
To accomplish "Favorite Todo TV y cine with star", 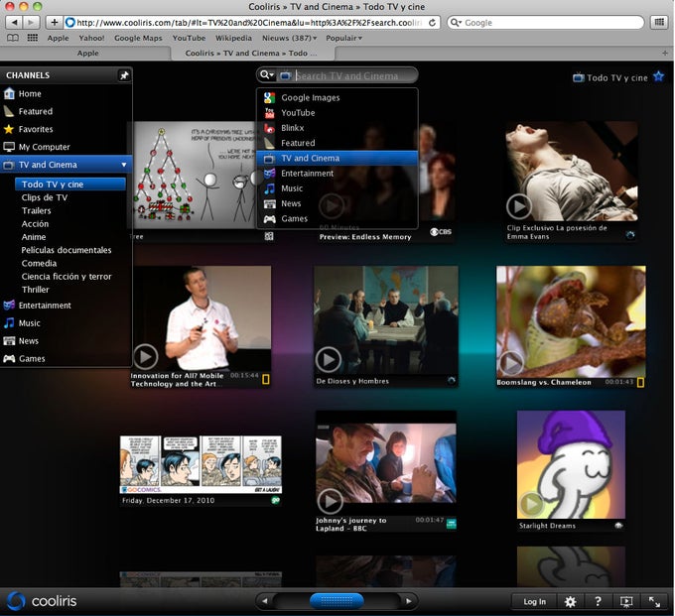I will 659,76.
